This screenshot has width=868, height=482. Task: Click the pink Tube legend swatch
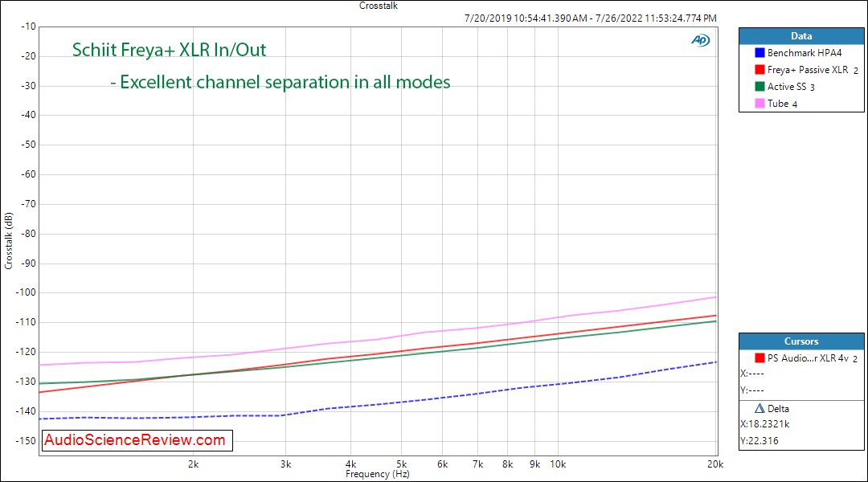759,104
